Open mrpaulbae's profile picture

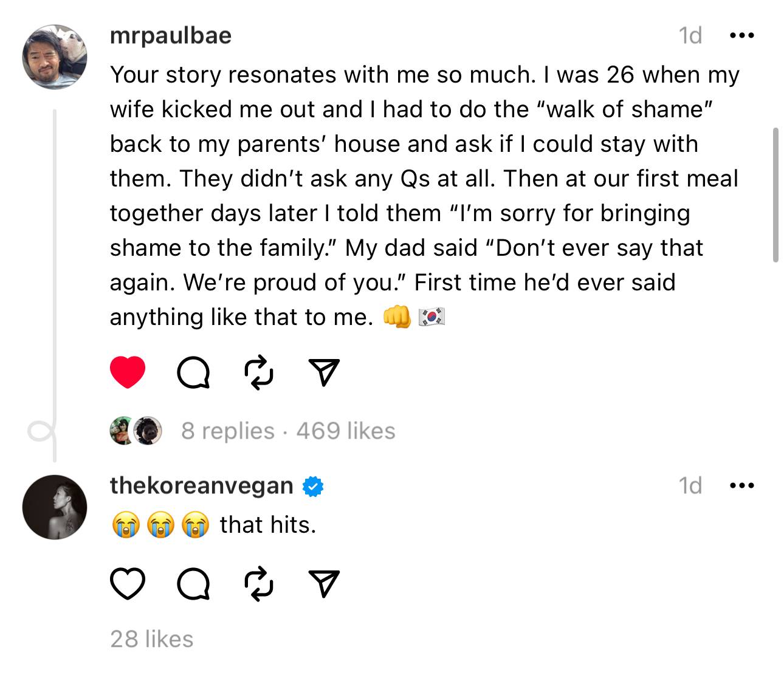[55, 57]
